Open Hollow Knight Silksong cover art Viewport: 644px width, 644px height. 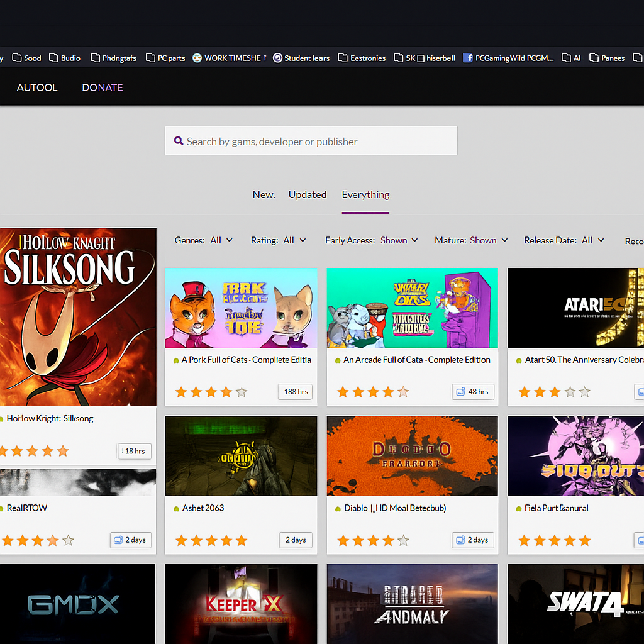tap(78, 317)
